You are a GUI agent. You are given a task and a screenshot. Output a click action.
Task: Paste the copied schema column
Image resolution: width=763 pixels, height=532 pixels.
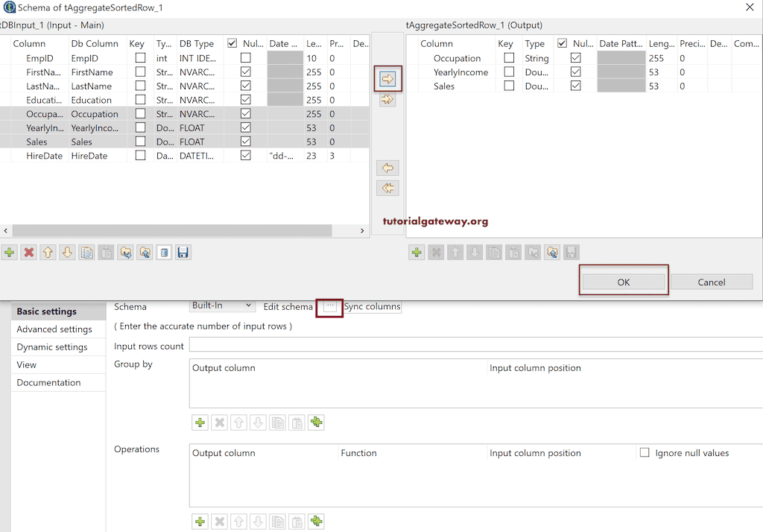coord(105,252)
